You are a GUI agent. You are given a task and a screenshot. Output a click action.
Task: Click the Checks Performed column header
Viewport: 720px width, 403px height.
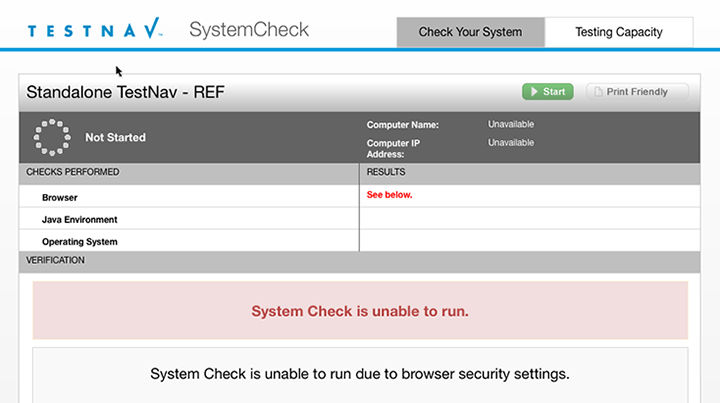click(x=73, y=173)
